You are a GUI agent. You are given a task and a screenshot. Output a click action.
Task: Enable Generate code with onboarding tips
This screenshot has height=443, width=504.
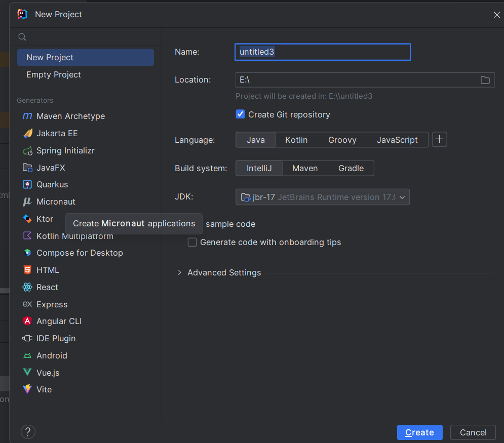[x=192, y=242]
